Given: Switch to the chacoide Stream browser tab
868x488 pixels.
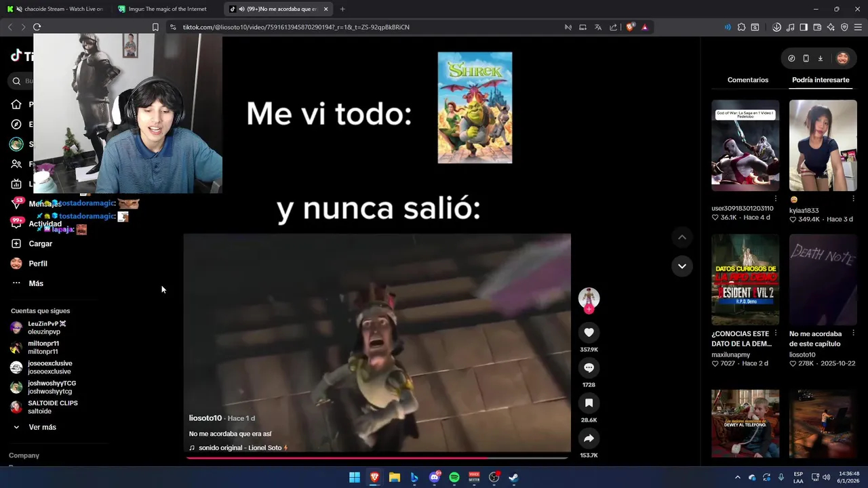Looking at the screenshot, I should (56, 9).
